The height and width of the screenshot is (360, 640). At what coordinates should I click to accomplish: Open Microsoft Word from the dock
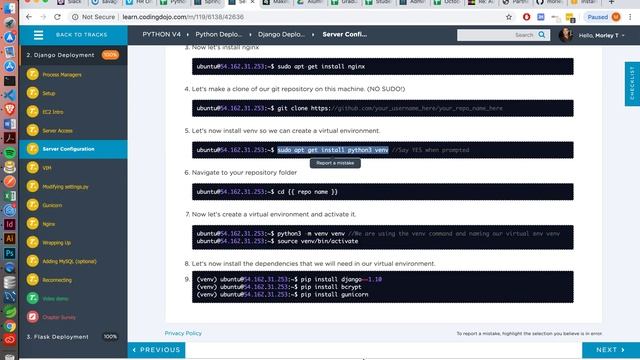(9, 124)
